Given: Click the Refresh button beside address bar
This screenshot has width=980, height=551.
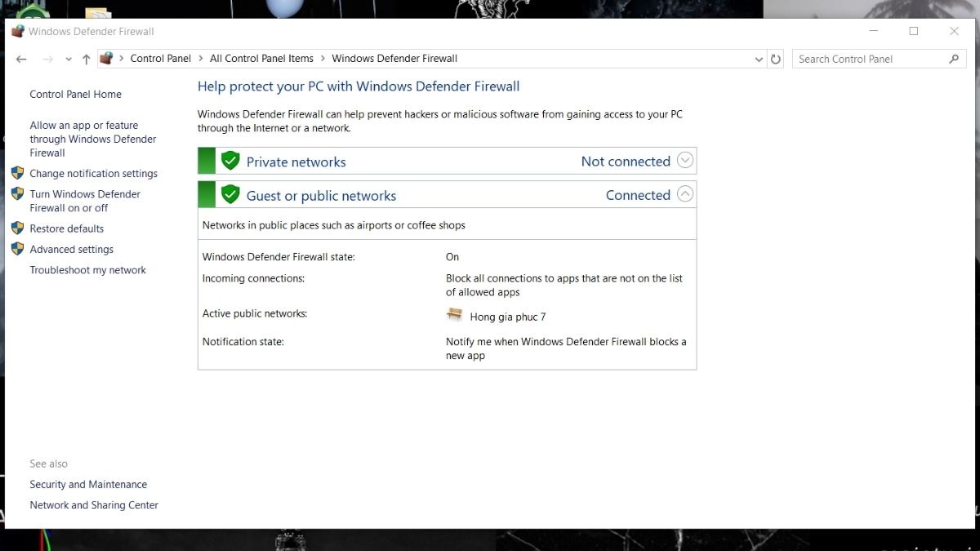Looking at the screenshot, I should pyautogui.click(x=776, y=59).
